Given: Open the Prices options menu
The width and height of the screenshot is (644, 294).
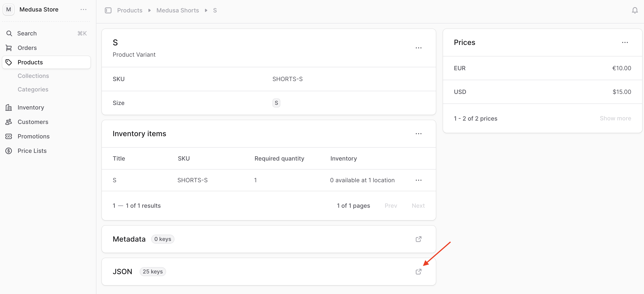Looking at the screenshot, I should (625, 42).
